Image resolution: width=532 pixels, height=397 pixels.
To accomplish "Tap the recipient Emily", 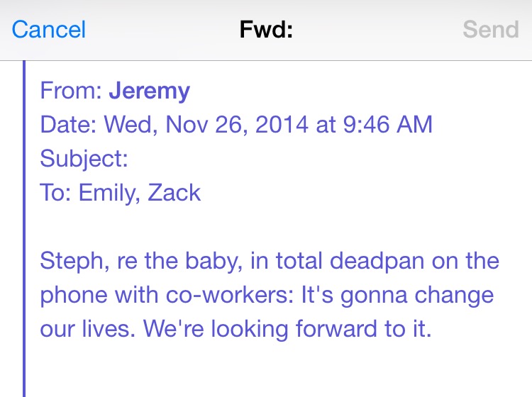I will coord(106,192).
